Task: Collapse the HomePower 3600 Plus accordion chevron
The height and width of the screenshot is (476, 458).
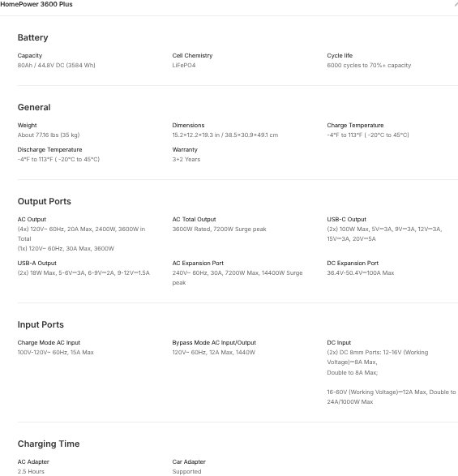Action: click(x=456, y=5)
